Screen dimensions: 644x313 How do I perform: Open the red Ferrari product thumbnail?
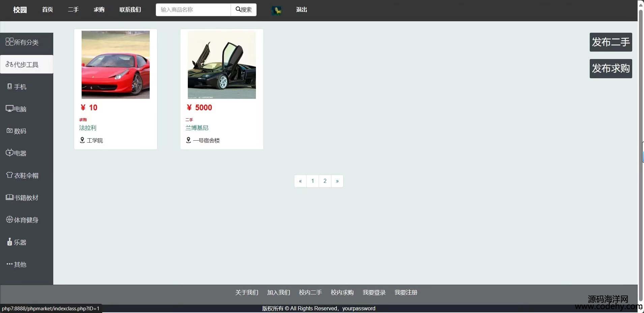point(116,65)
